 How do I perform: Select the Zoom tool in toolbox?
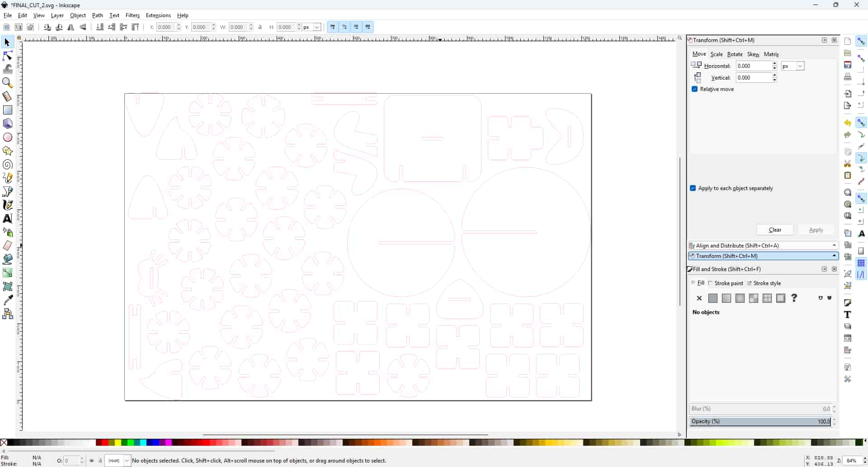tap(8, 83)
